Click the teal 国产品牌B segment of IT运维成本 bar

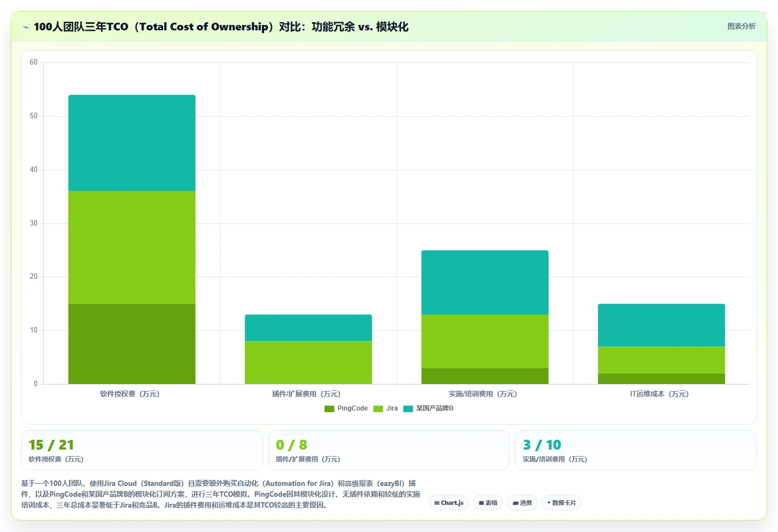click(661, 325)
